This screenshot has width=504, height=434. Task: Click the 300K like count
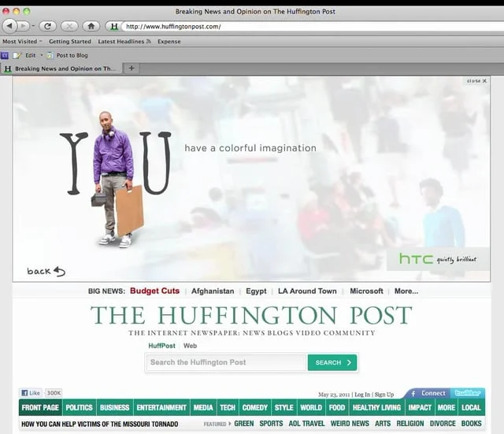(54, 393)
